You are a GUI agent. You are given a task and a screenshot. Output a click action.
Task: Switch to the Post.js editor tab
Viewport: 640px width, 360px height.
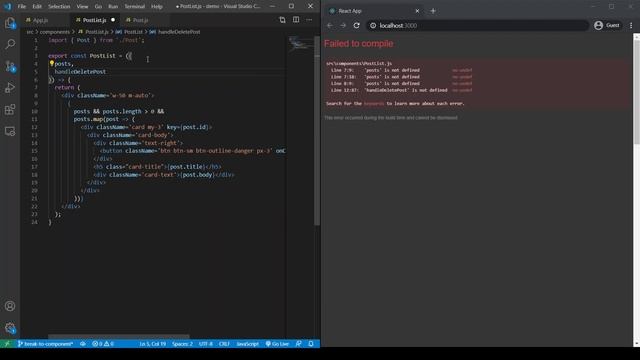pos(140,20)
